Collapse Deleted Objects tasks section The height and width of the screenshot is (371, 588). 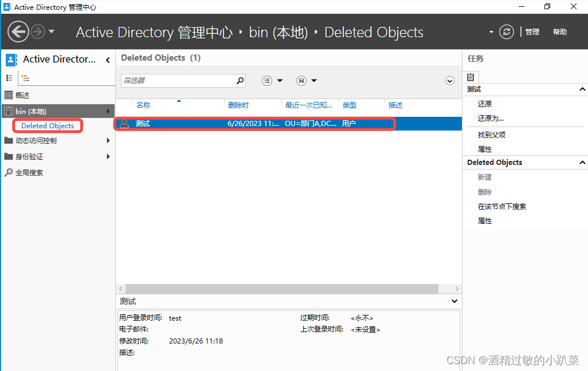[x=582, y=162]
